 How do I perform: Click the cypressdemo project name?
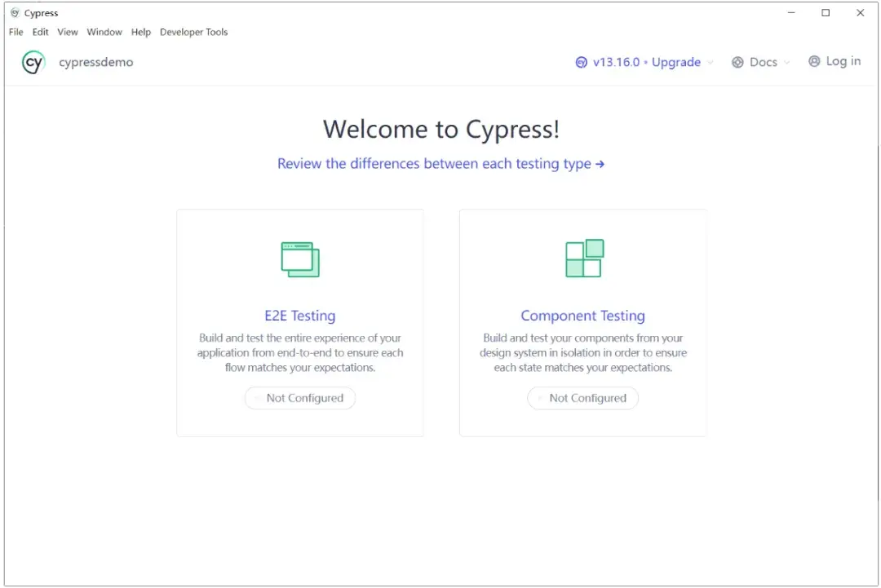96,62
